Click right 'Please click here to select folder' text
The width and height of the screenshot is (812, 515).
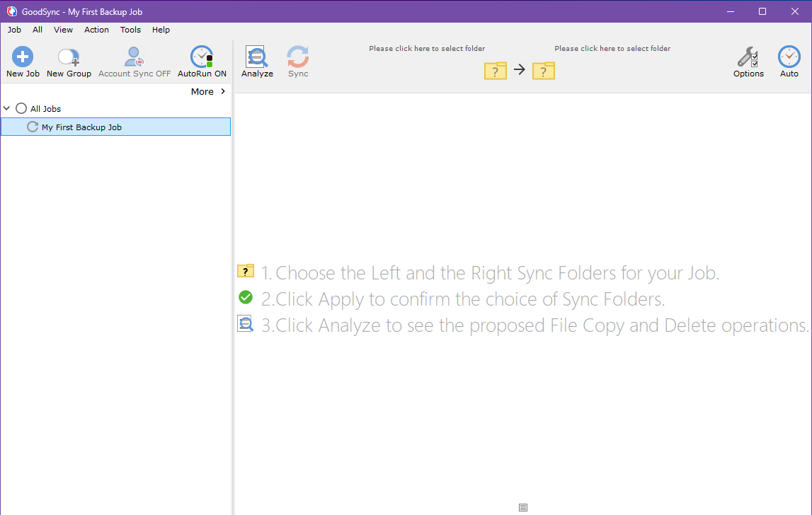612,48
